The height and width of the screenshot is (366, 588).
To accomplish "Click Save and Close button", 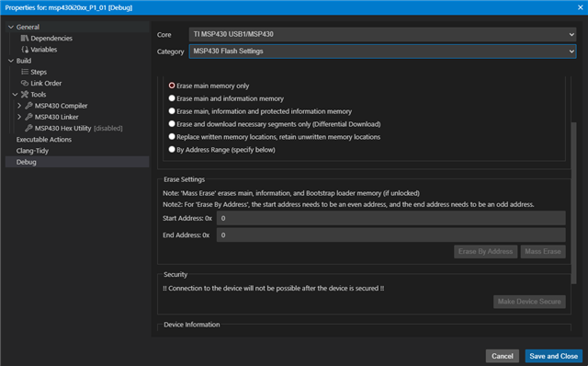I will [x=553, y=356].
